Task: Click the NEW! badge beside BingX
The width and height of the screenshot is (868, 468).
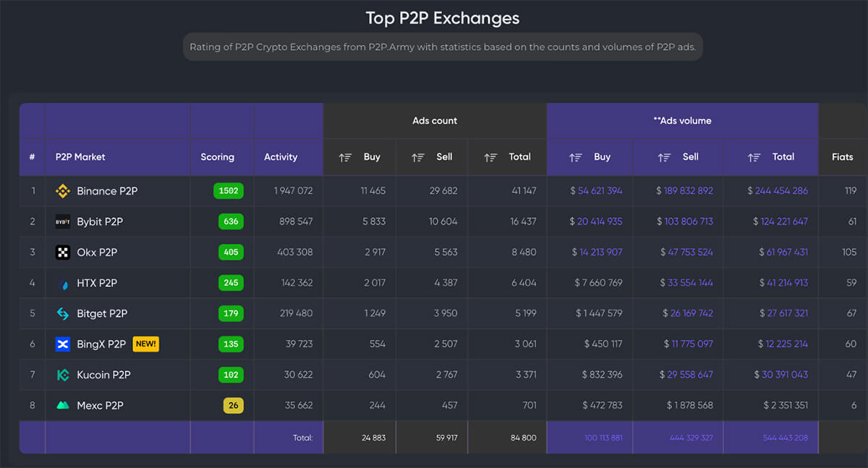Action: tap(145, 344)
